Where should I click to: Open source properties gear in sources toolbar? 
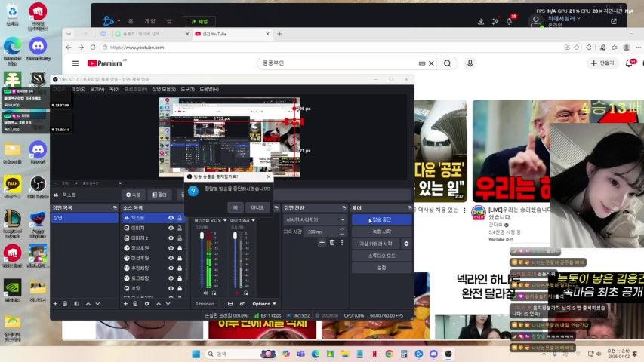coord(146,303)
